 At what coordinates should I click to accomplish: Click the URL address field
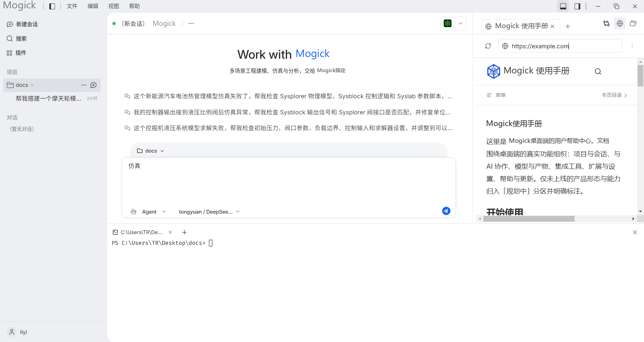(x=560, y=46)
